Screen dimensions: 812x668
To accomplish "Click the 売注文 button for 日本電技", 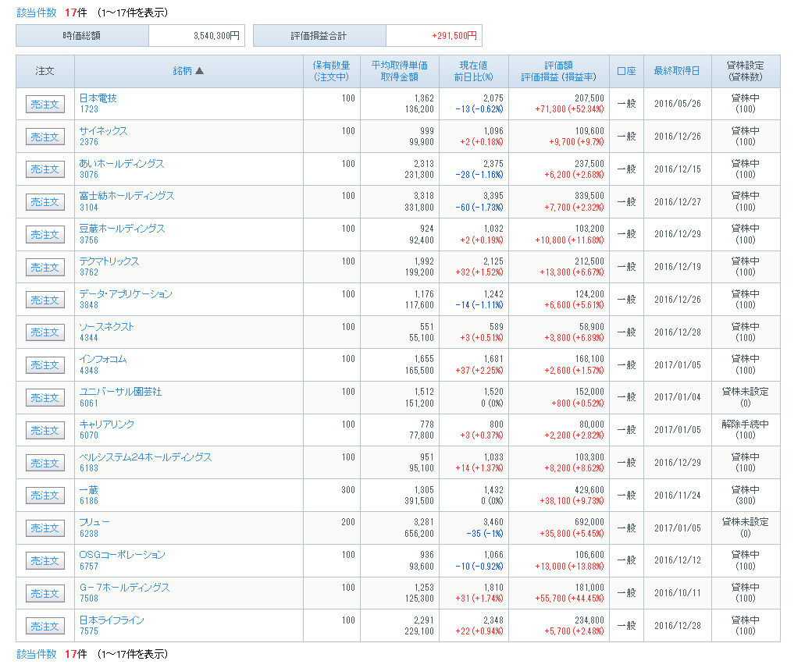I will (45, 104).
